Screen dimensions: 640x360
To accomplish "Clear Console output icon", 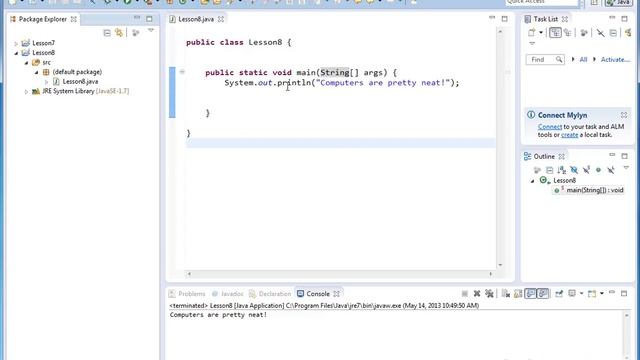I will pos(506,294).
